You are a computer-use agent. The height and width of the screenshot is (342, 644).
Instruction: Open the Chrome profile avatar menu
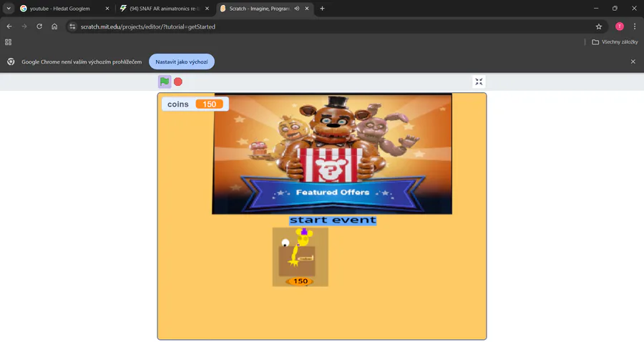pyautogui.click(x=620, y=26)
